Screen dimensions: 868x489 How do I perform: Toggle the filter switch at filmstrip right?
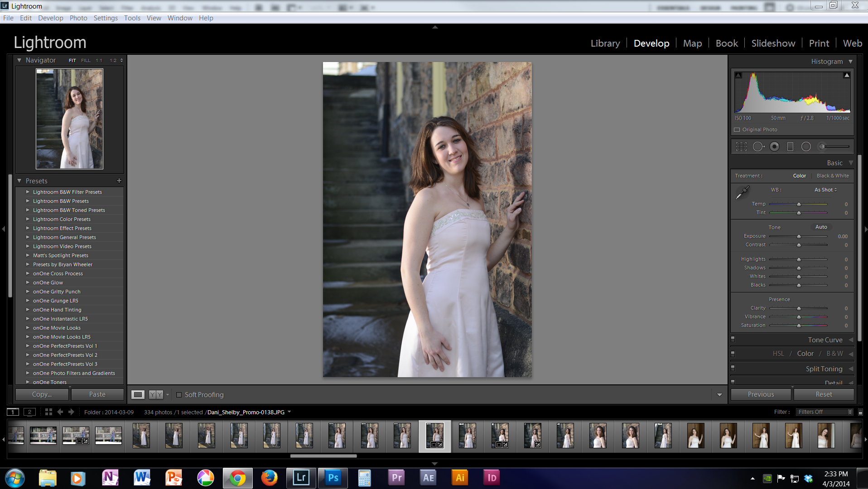pyautogui.click(x=860, y=412)
